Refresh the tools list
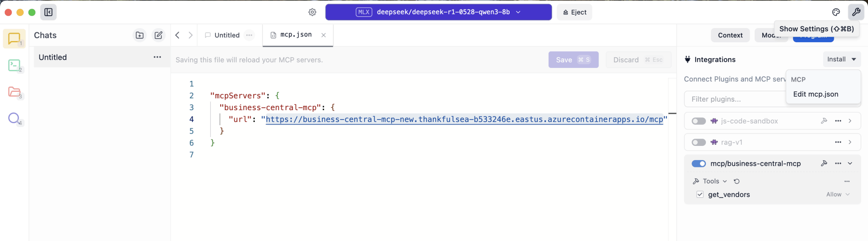Viewport: 868px width, 241px height. pos(737,181)
